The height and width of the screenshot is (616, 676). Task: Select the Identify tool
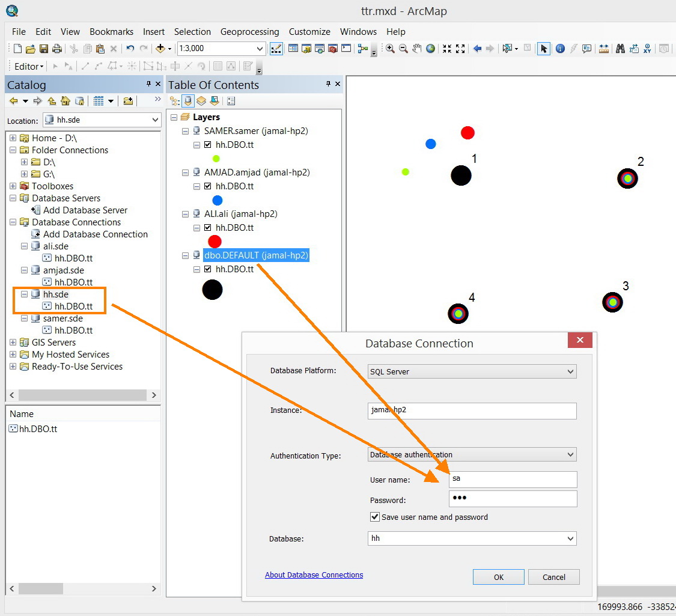(x=560, y=49)
